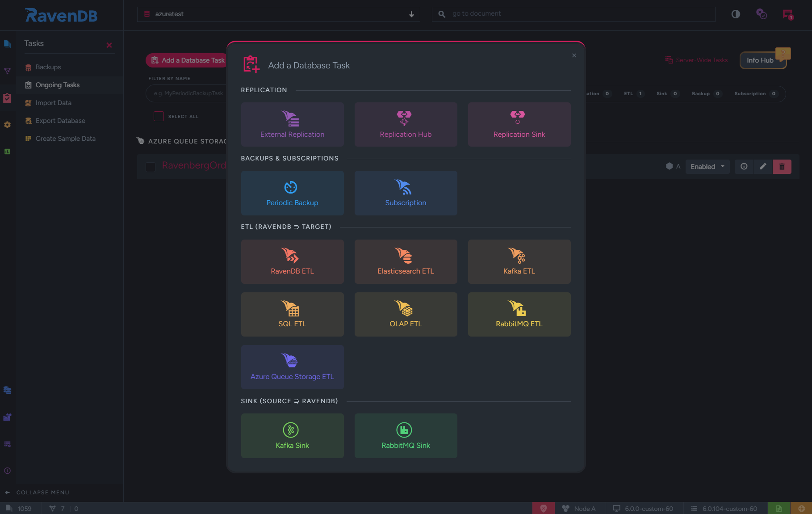The width and height of the screenshot is (812, 514).
Task: Add a Kafka Sink task
Action: (x=293, y=436)
